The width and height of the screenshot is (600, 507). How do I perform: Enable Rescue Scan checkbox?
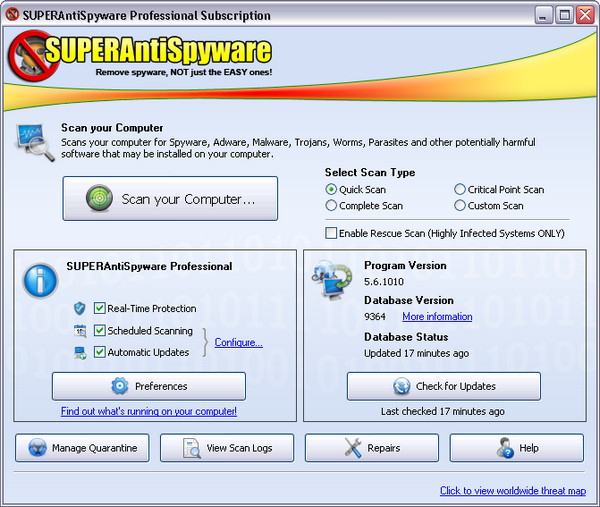(331, 233)
